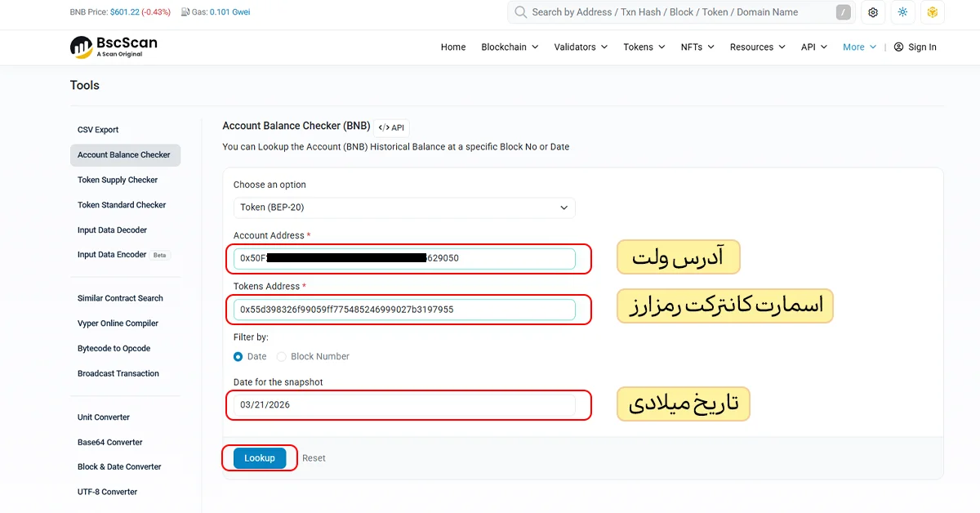Expand the NFTs menu

(x=697, y=47)
